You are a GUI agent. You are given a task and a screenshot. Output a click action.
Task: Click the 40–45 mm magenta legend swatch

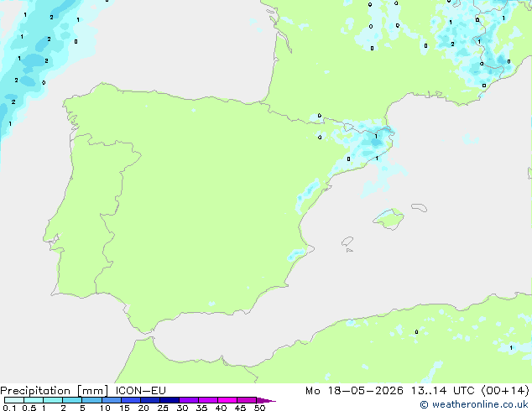click(227, 400)
